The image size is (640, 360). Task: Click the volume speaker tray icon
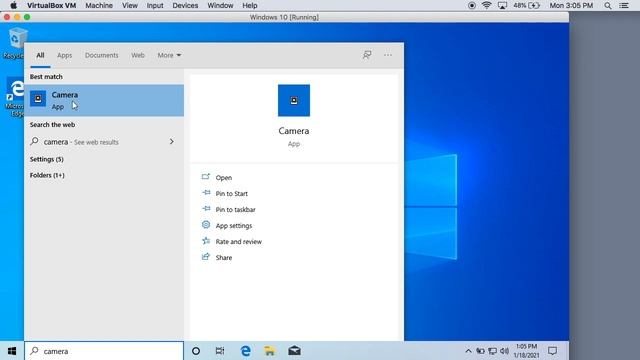click(504, 351)
